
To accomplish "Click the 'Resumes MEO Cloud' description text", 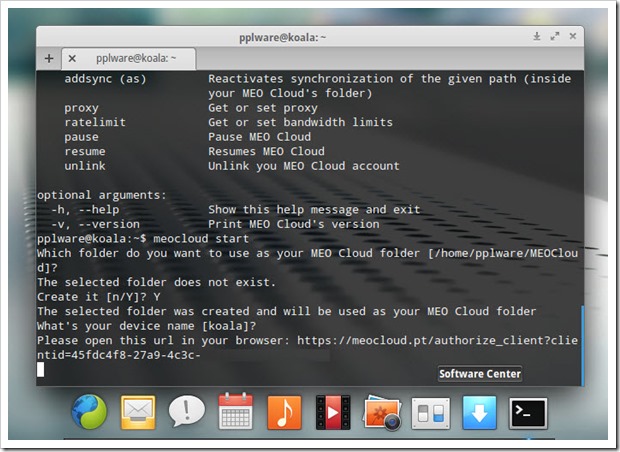I will point(266,151).
